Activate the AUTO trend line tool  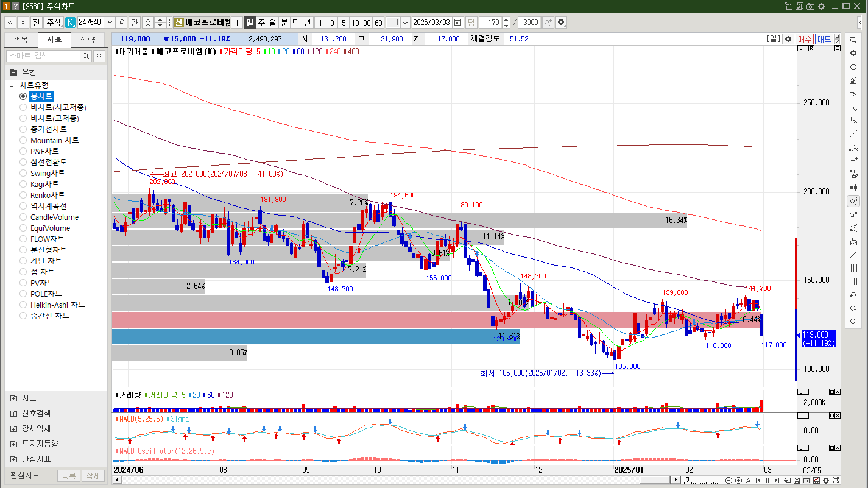pyautogui.click(x=853, y=147)
